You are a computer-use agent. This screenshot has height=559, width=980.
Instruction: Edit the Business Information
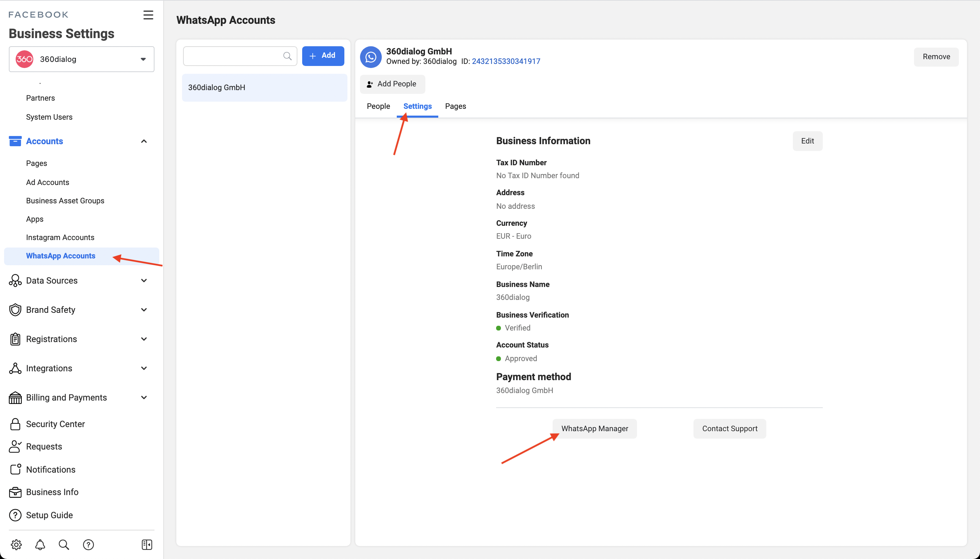[x=807, y=141]
